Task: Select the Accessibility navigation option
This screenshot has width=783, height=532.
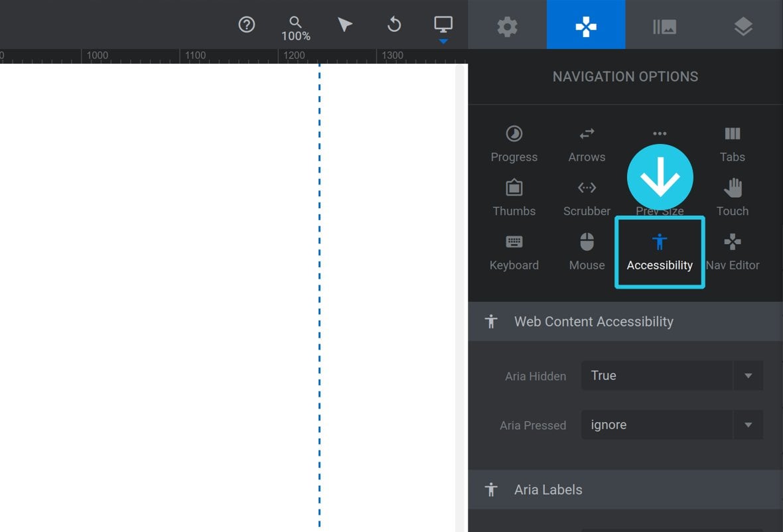Action: pyautogui.click(x=660, y=252)
